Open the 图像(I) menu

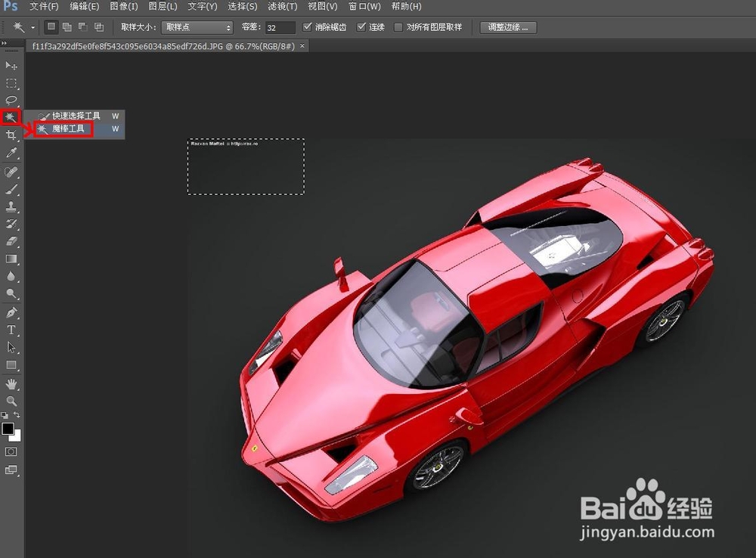123,7
